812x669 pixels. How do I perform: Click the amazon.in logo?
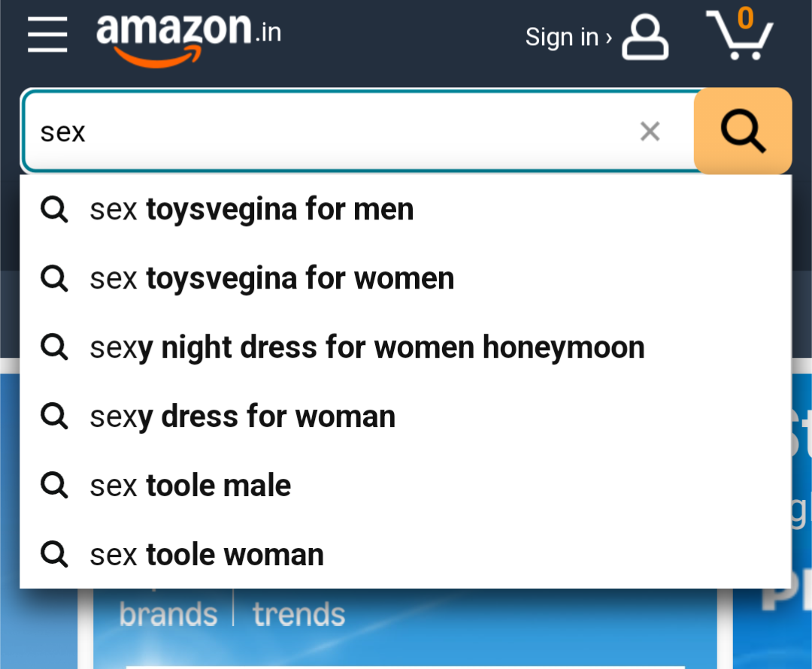click(x=189, y=35)
